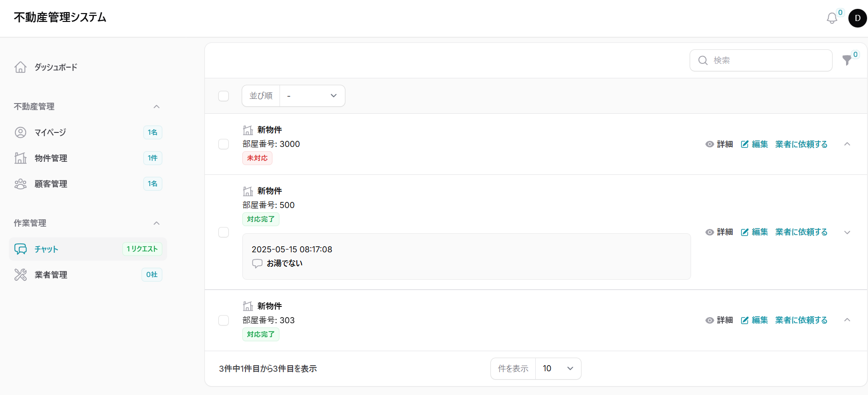The image size is (868, 395).
Task: Click 編集 for room 303
Action: (755, 320)
